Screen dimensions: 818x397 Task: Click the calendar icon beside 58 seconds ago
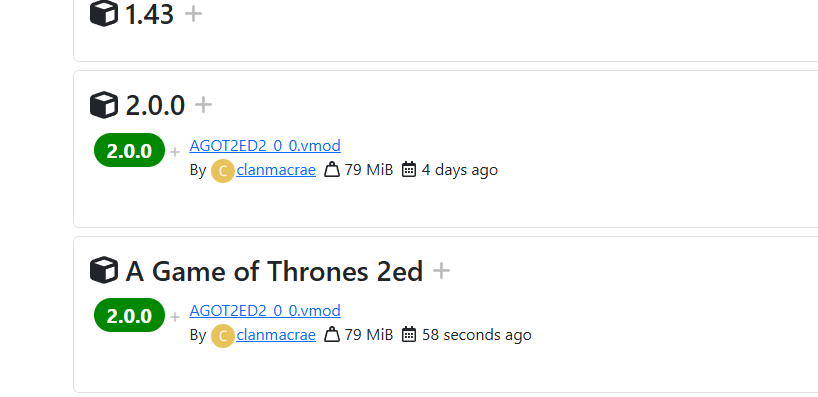coord(409,334)
